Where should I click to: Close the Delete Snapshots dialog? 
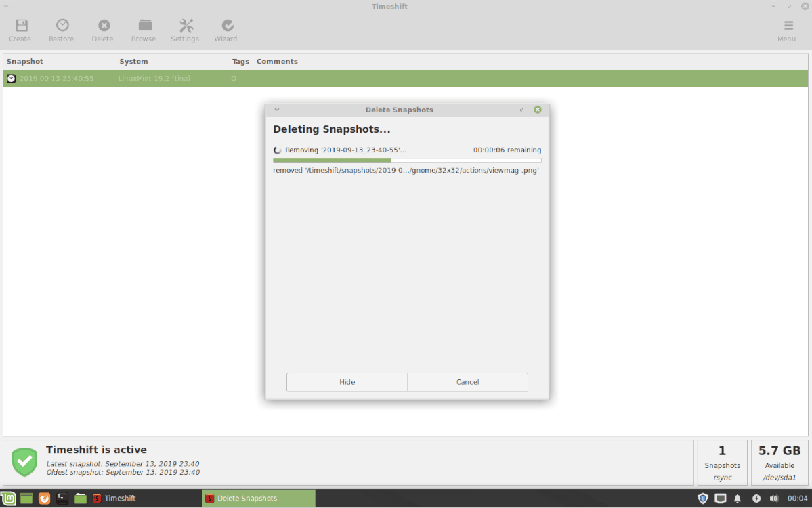point(538,110)
